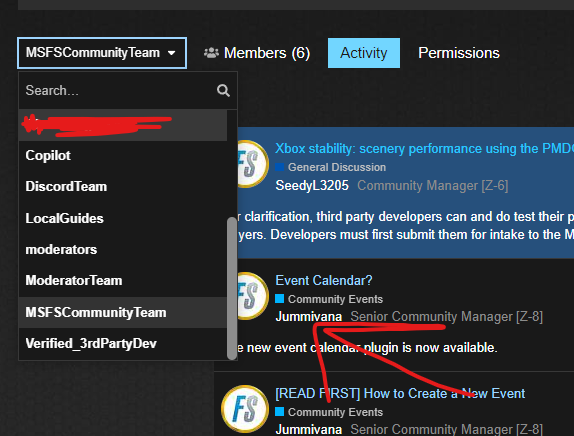Click the caret arrow on MSFSCommunityTeam selector

pos(171,53)
